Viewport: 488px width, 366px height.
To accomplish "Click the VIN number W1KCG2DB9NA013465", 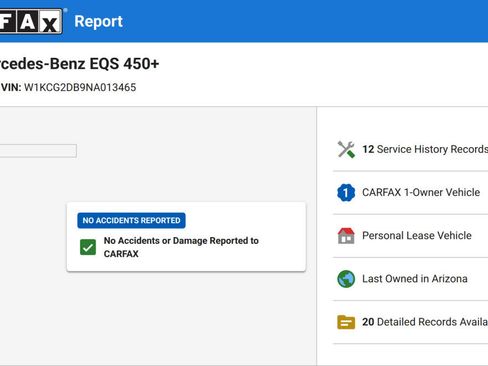I will [x=80, y=88].
